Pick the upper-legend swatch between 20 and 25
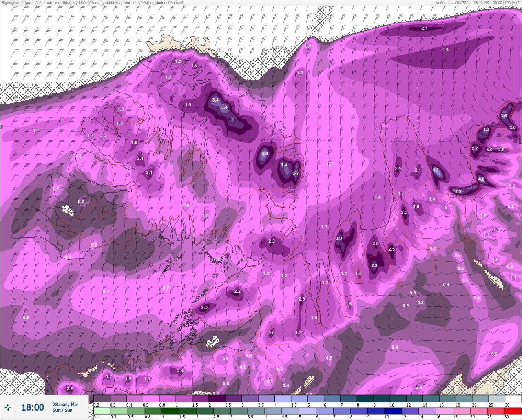522x420 pixels. (480, 398)
